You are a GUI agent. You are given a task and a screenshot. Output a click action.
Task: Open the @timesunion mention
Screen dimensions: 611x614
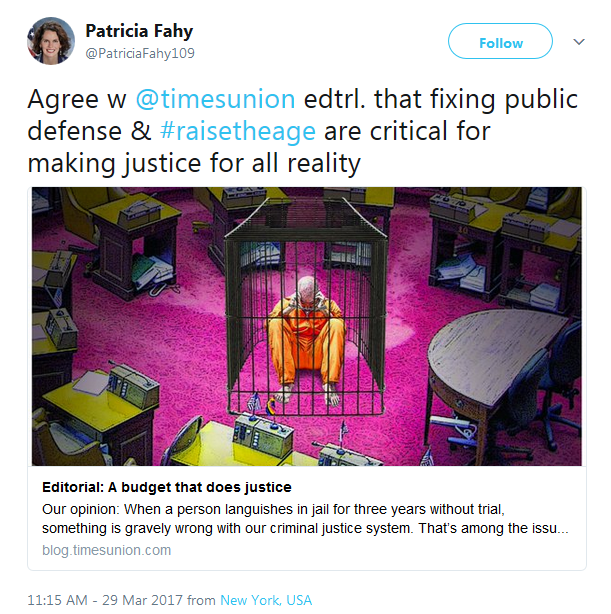215,99
